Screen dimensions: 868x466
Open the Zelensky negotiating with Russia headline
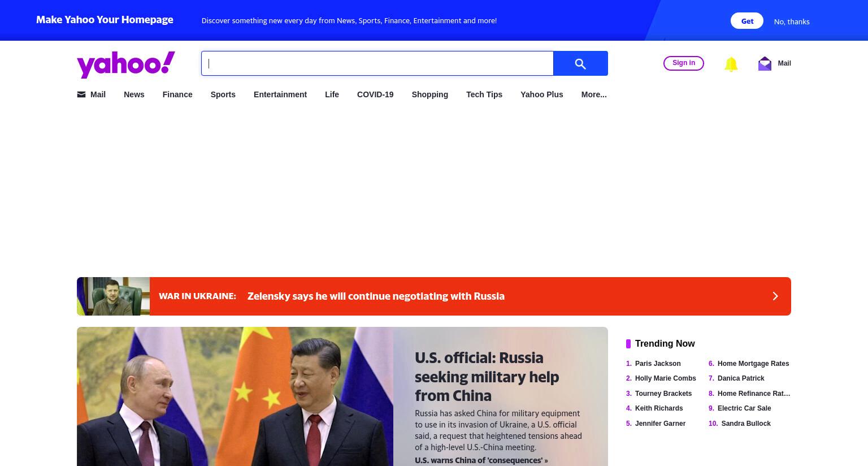376,296
